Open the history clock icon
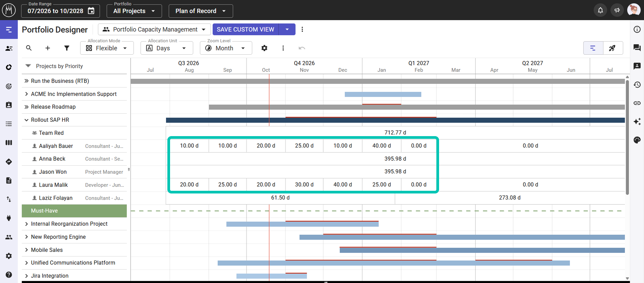 click(637, 84)
